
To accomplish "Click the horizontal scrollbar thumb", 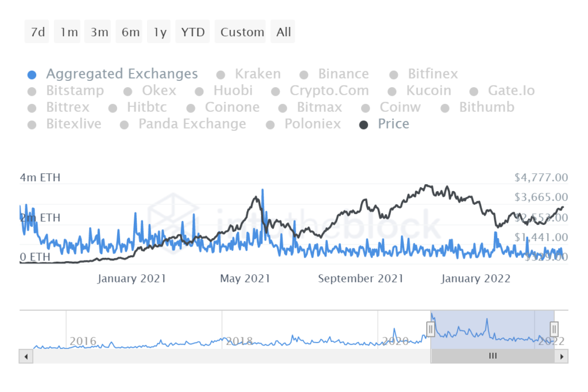I will 493,356.
